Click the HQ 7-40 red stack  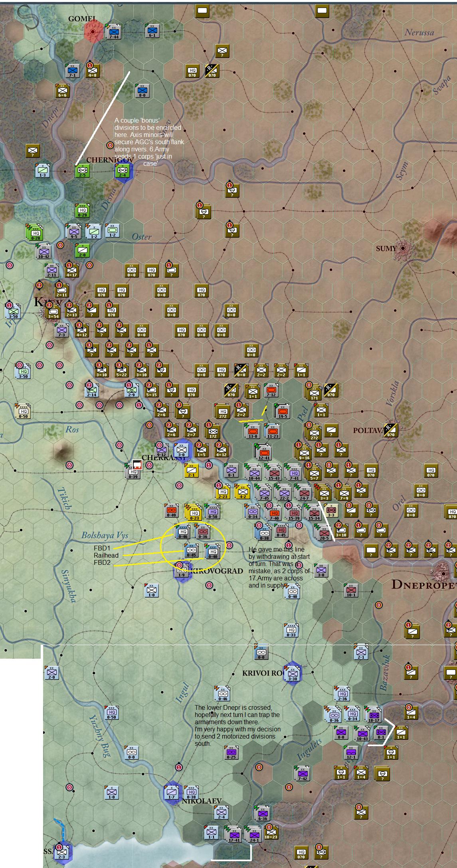pyautogui.click(x=273, y=512)
